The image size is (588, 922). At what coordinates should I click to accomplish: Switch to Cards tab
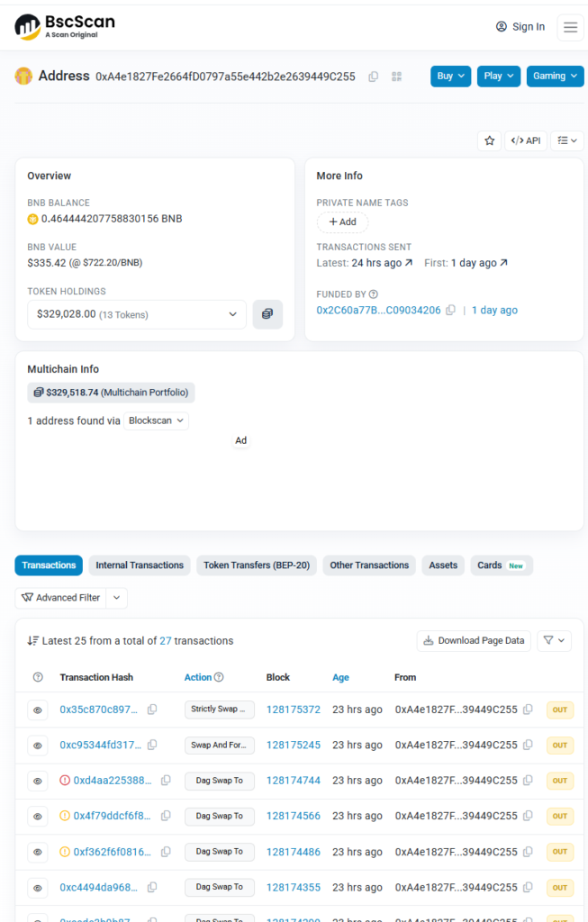tap(502, 565)
